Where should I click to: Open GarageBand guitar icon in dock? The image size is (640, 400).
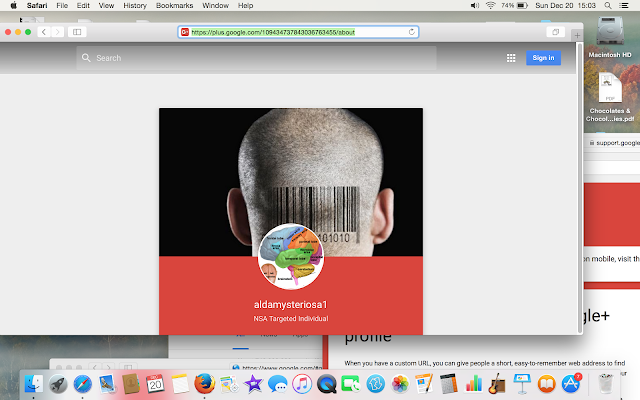coord(498,384)
